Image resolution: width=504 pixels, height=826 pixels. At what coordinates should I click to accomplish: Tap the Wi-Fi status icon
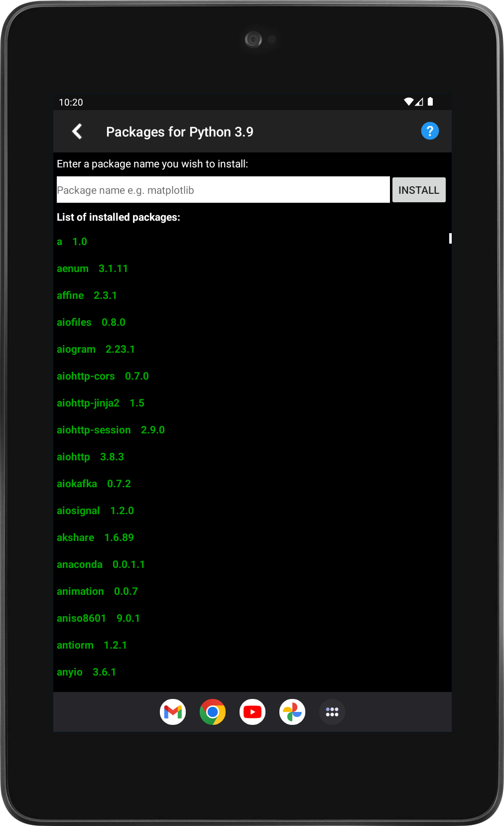(408, 102)
